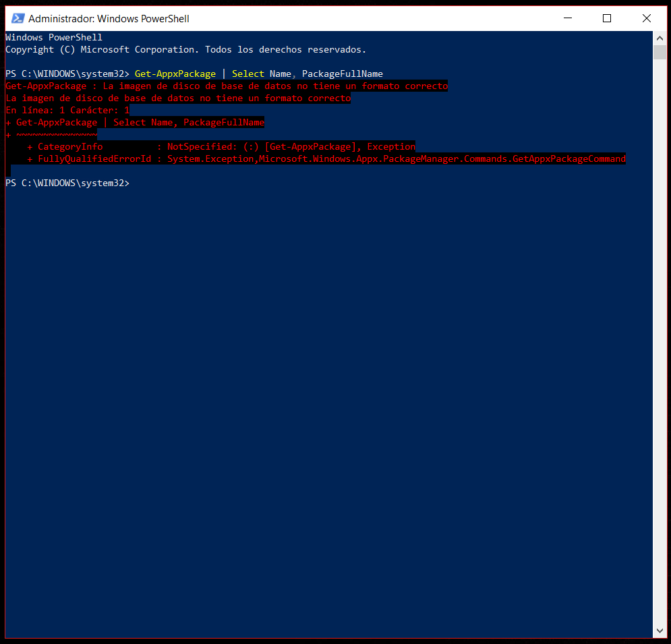Click the line 'En línea: 1 Carácter: 1'
671x644 pixels.
67,111
